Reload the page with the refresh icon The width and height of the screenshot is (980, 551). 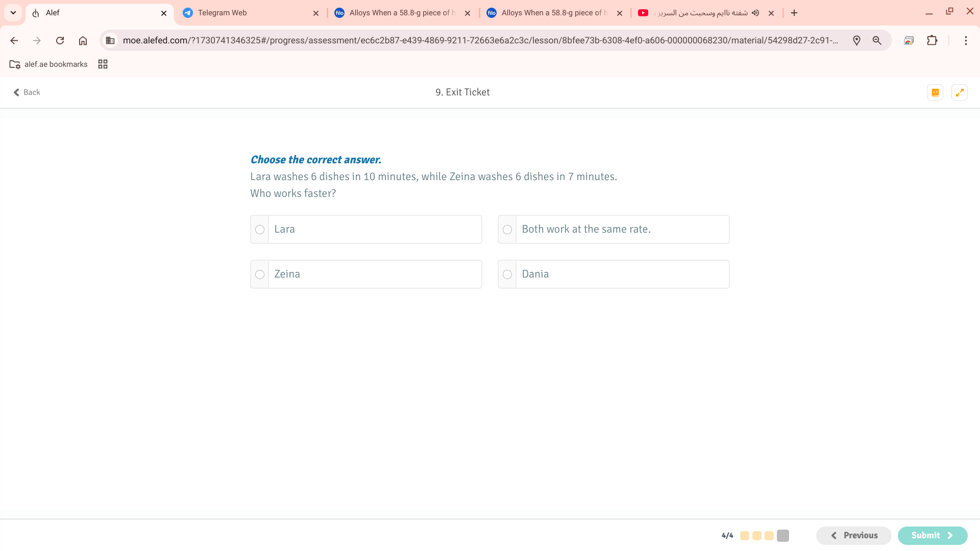tap(60, 40)
